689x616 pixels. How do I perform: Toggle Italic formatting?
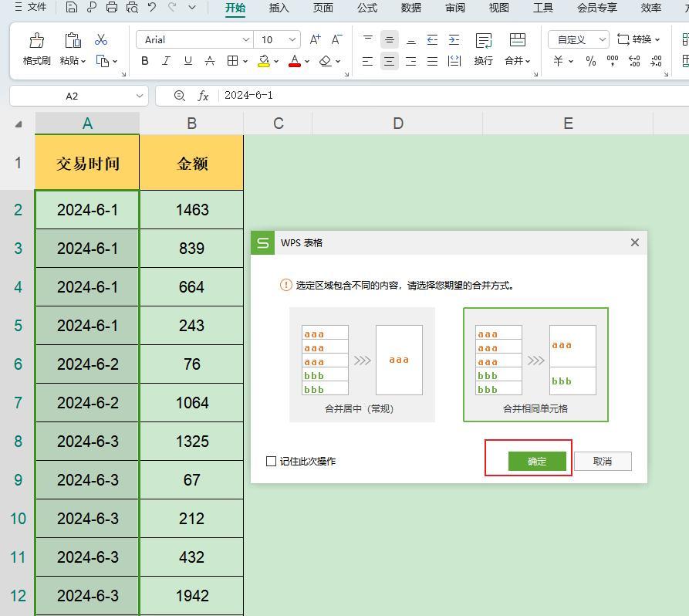pyautogui.click(x=166, y=61)
